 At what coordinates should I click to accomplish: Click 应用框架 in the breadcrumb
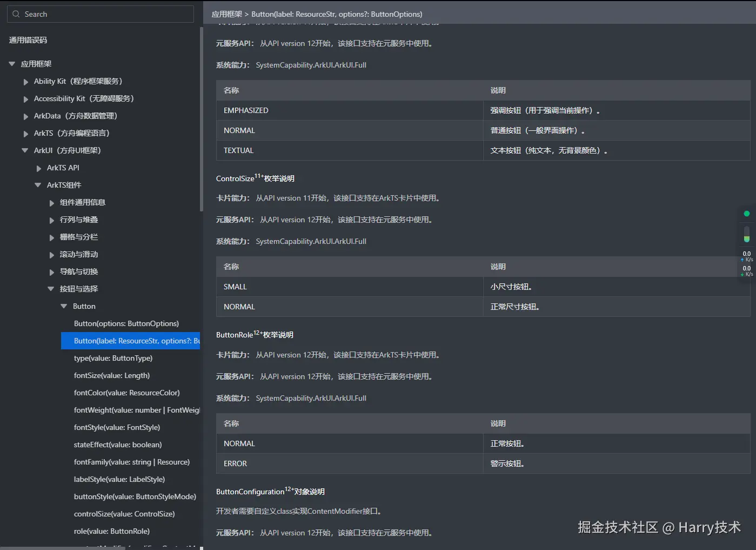227,14
